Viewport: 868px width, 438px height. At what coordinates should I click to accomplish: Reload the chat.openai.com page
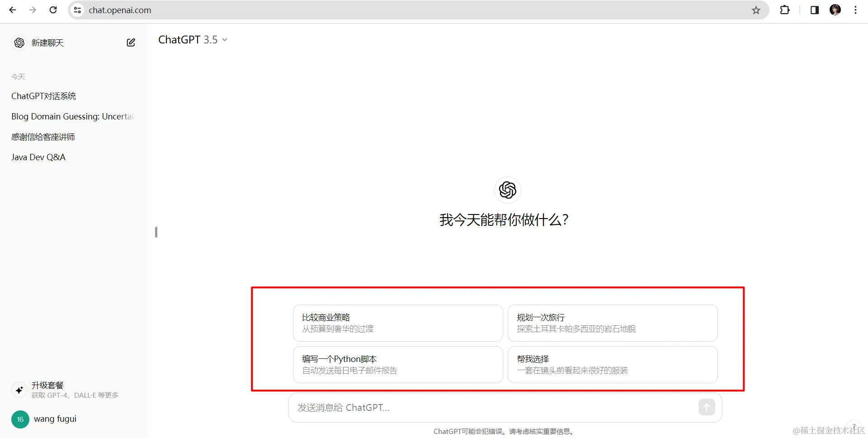point(53,10)
